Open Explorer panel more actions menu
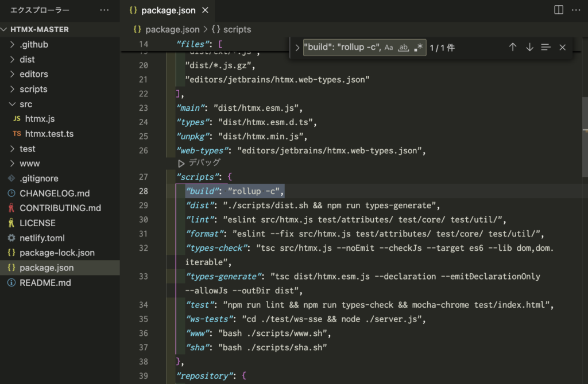Viewport: 588px width, 384px height. 104,10
